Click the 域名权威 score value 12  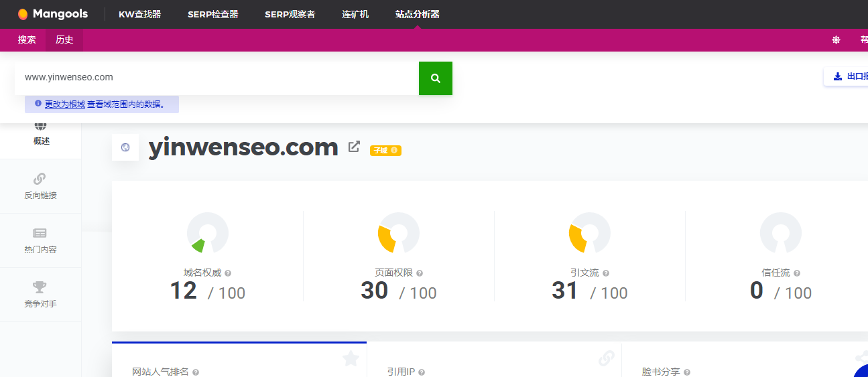[183, 291]
